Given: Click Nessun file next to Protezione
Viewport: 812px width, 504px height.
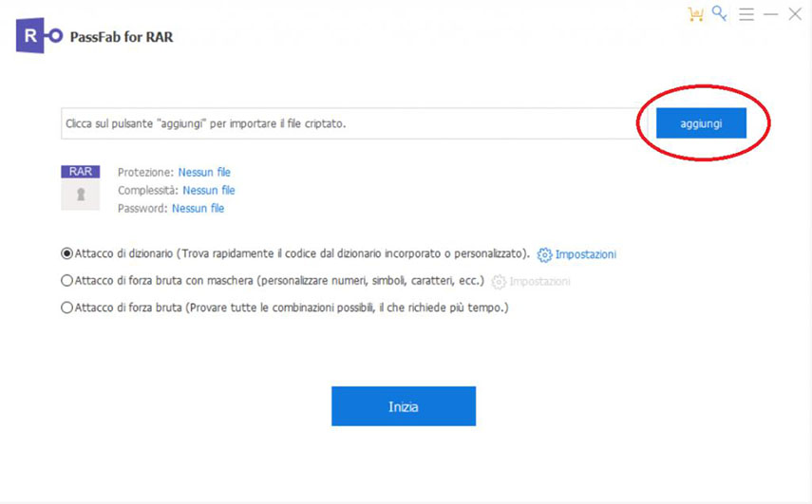Looking at the screenshot, I should coord(204,173).
